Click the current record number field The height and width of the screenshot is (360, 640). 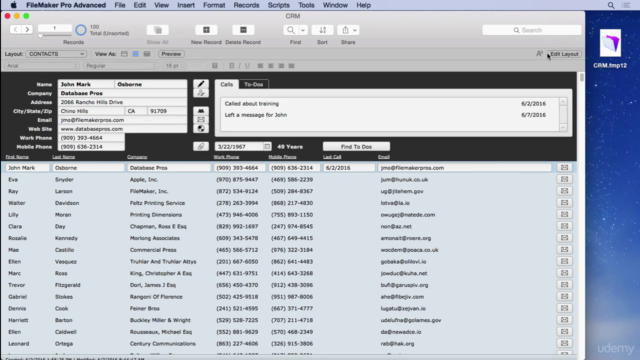(x=55, y=28)
